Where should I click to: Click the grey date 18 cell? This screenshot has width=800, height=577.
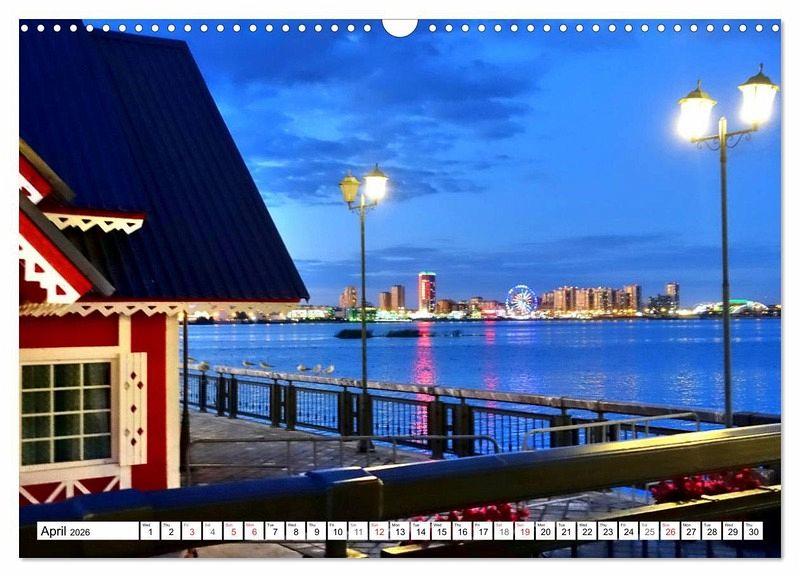click(504, 531)
